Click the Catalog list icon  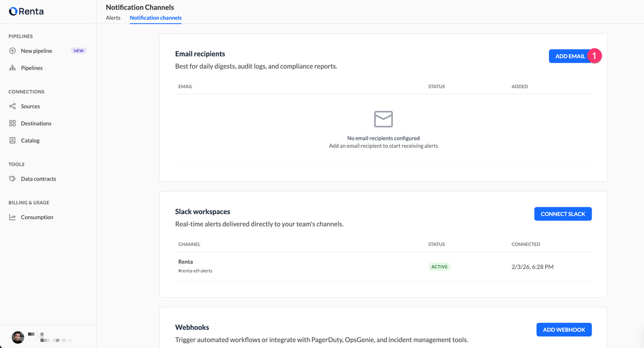click(13, 141)
